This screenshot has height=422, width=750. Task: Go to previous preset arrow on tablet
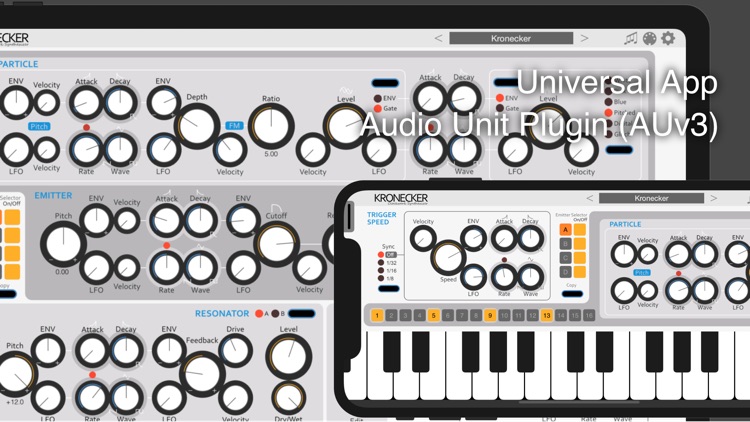point(438,38)
